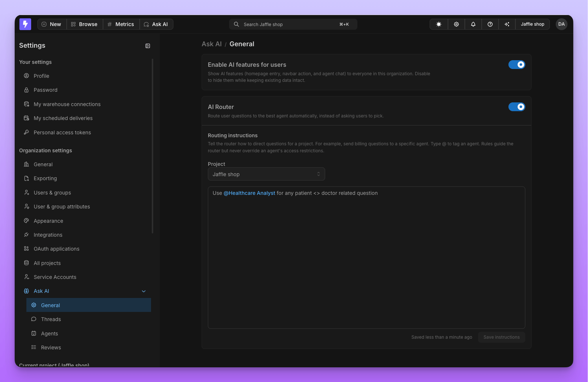Click the Integrations plug icon
This screenshot has width=588, height=382.
pyautogui.click(x=26, y=234)
